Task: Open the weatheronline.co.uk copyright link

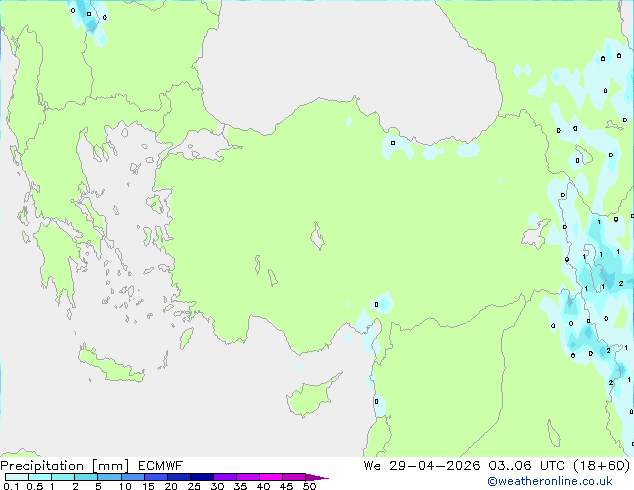Action: 550,481
